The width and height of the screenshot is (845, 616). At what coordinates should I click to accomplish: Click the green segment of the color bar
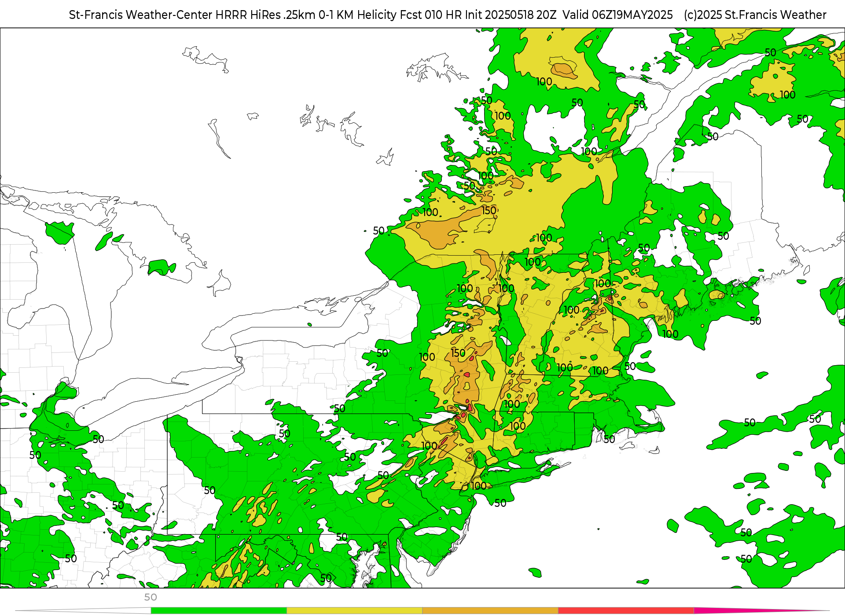[219, 611]
